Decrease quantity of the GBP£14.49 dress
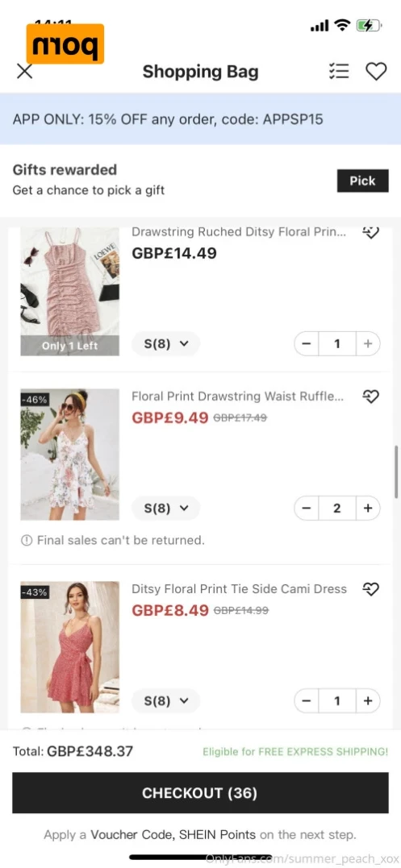The width and height of the screenshot is (401, 868). pyautogui.click(x=307, y=344)
